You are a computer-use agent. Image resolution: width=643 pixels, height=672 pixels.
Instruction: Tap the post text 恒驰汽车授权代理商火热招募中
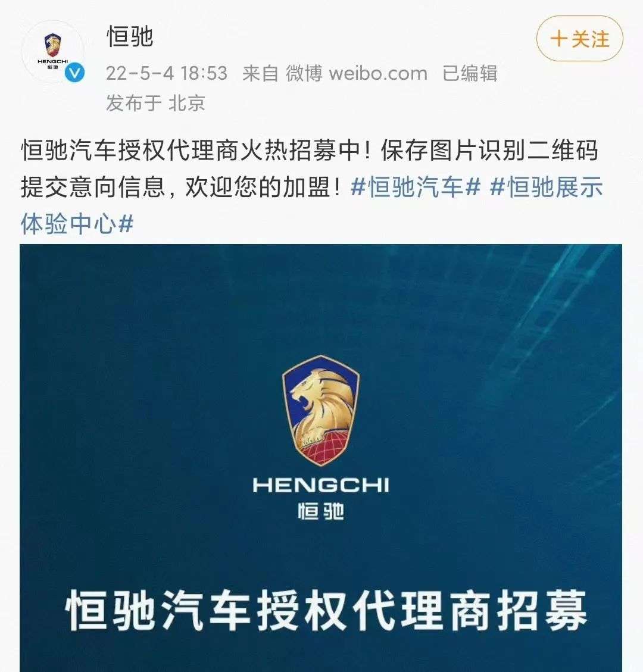191,151
